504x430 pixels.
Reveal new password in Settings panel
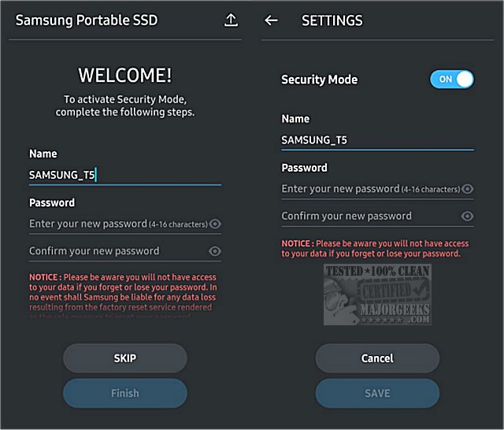coord(468,189)
